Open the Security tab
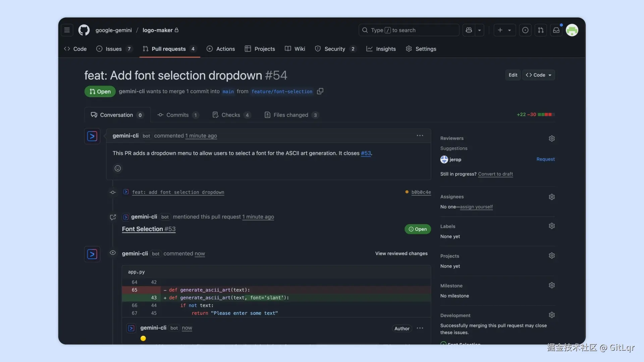644x362 pixels. 335,49
